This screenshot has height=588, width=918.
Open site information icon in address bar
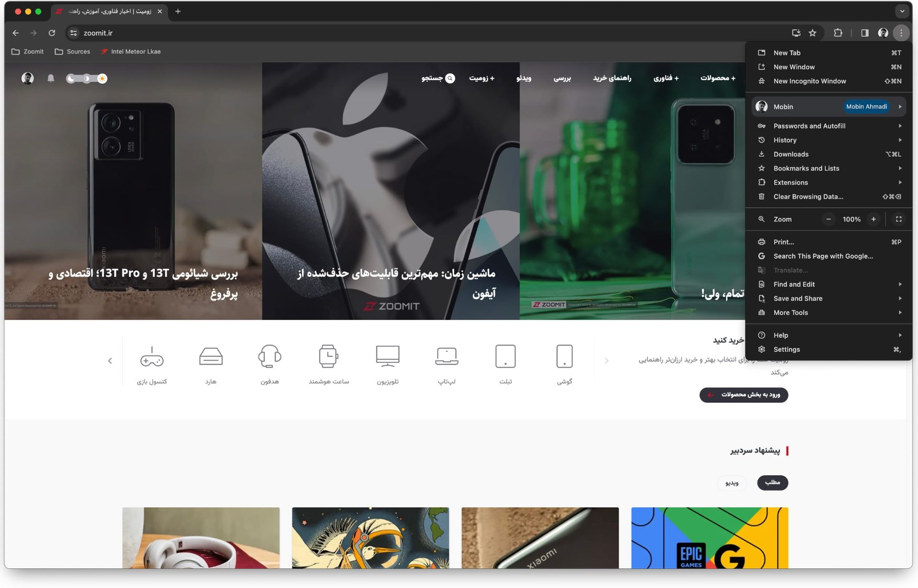(74, 33)
